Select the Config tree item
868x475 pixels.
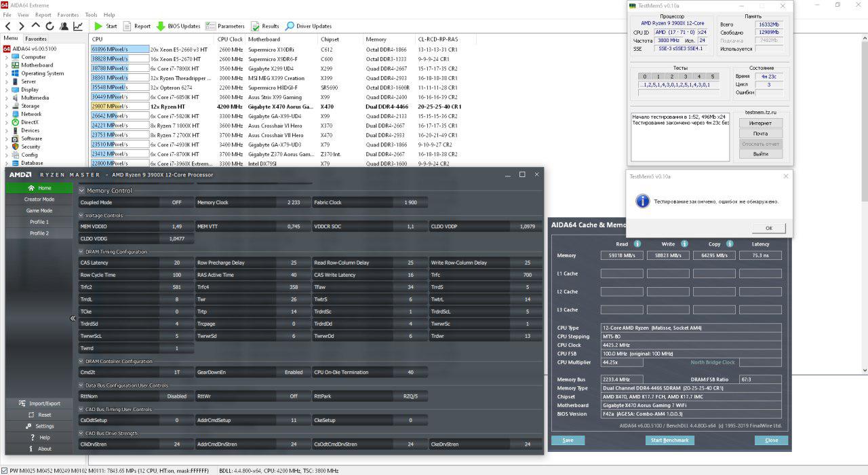click(29, 155)
